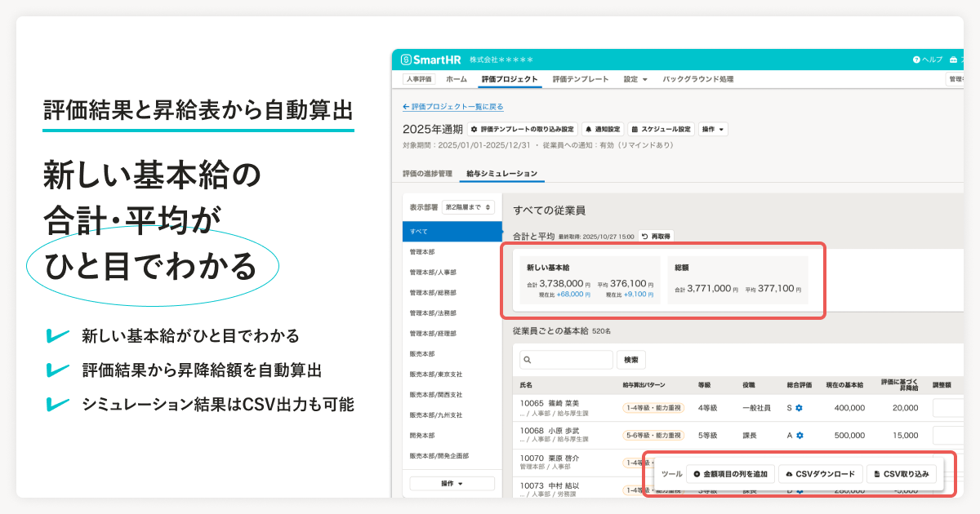Click the plus icon on 金額項目の列を追加
This screenshot has width=980, height=514.
pos(696,474)
